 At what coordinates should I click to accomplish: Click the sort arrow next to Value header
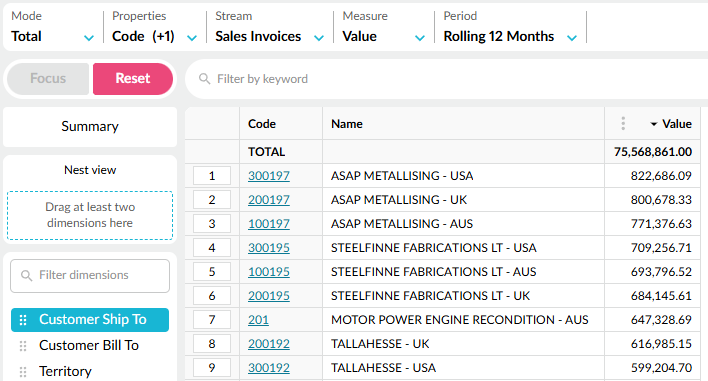click(653, 124)
